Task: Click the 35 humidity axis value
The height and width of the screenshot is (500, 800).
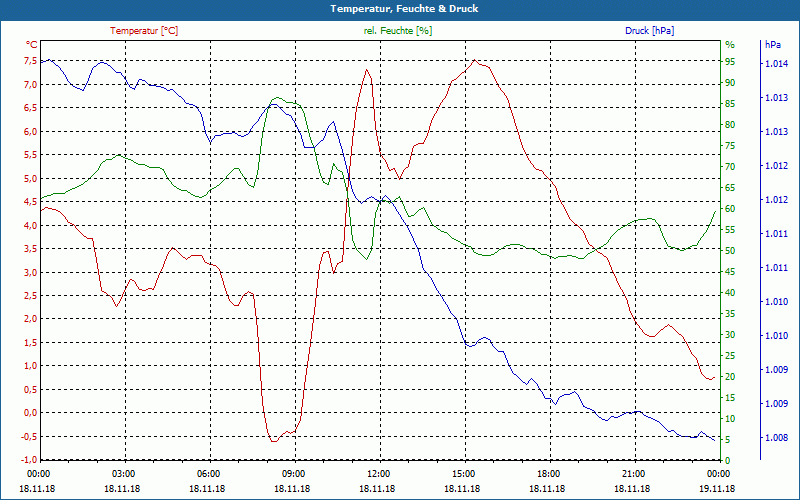Action: pos(730,314)
